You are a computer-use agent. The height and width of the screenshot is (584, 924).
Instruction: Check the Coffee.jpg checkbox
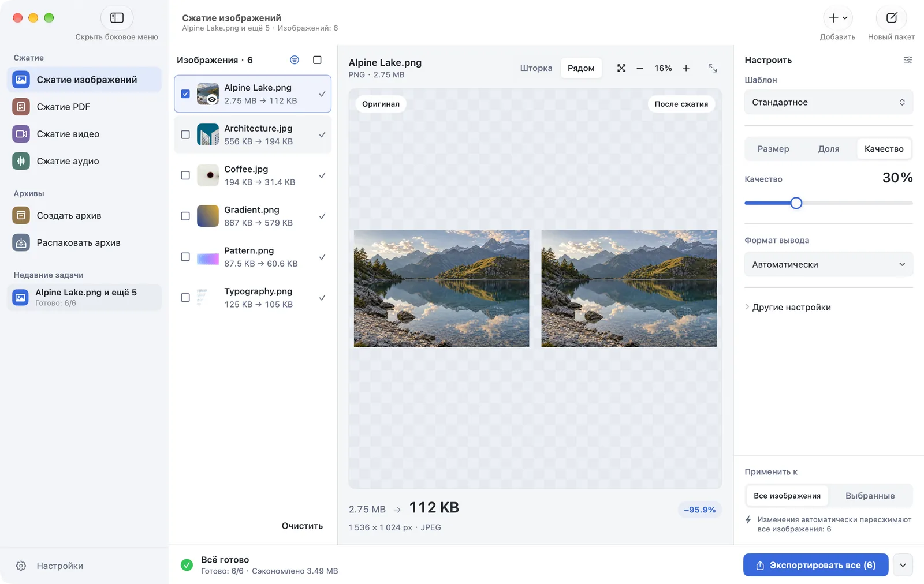click(185, 175)
